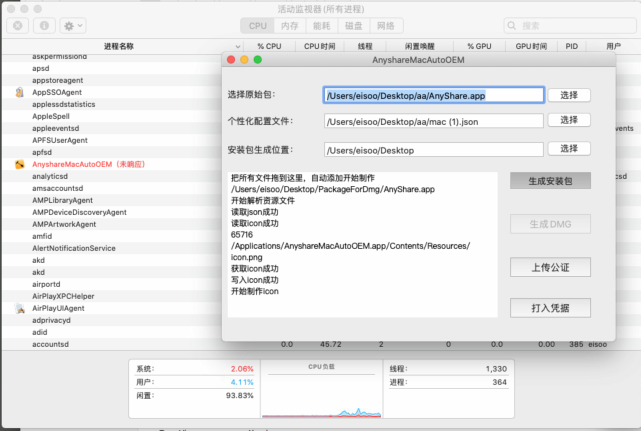
Task: Click the magnifier icon in the search field
Action: pyautogui.click(x=511, y=26)
